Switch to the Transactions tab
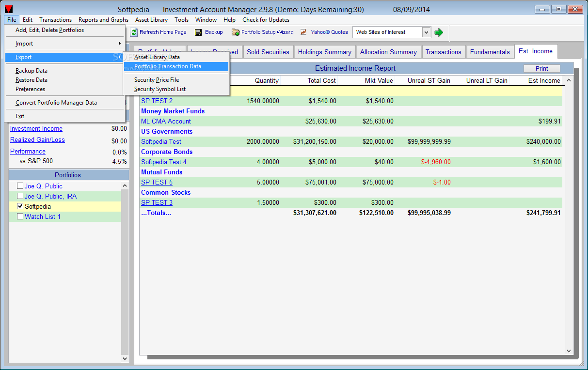 [x=443, y=52]
